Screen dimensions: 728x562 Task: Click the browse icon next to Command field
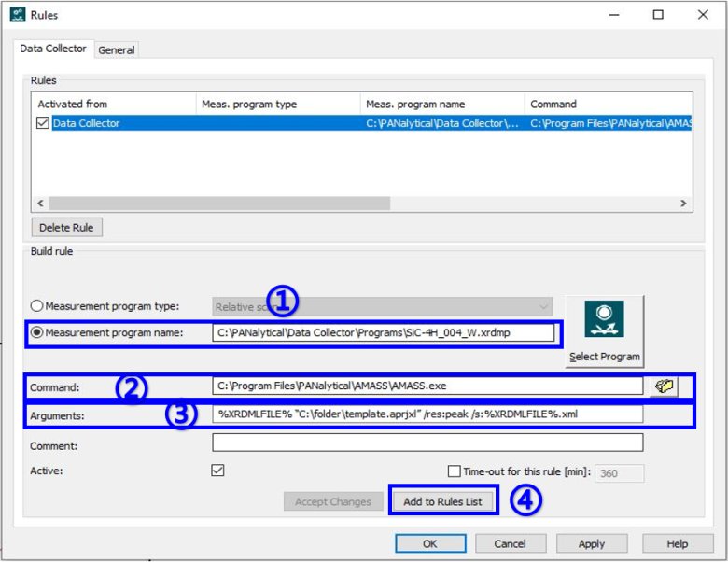[x=664, y=386]
